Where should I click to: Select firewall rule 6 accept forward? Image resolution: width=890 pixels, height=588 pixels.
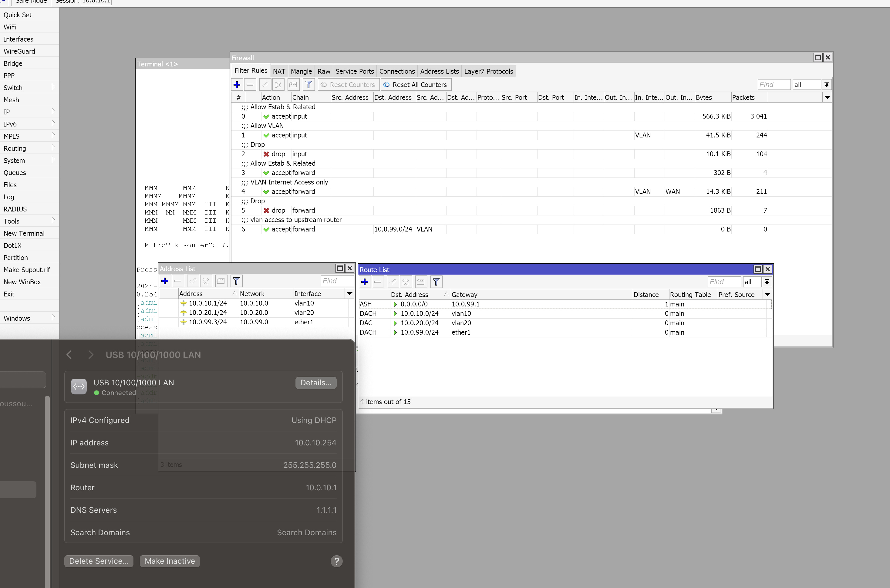click(x=531, y=229)
